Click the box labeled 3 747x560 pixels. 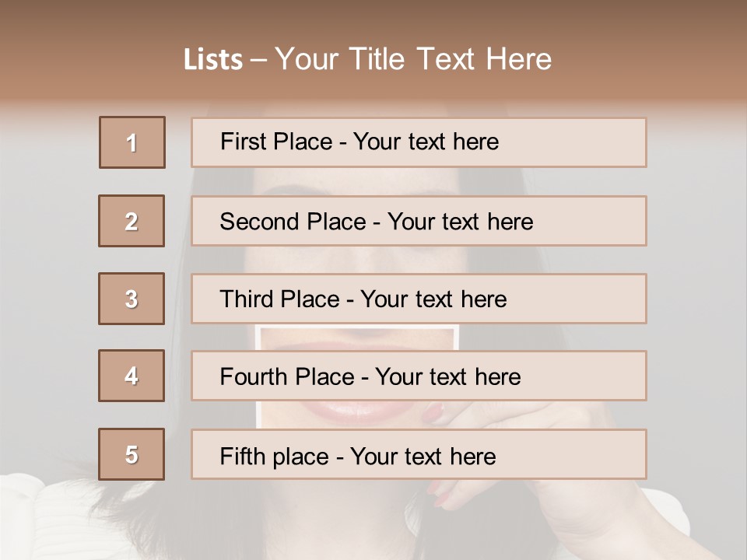132,299
